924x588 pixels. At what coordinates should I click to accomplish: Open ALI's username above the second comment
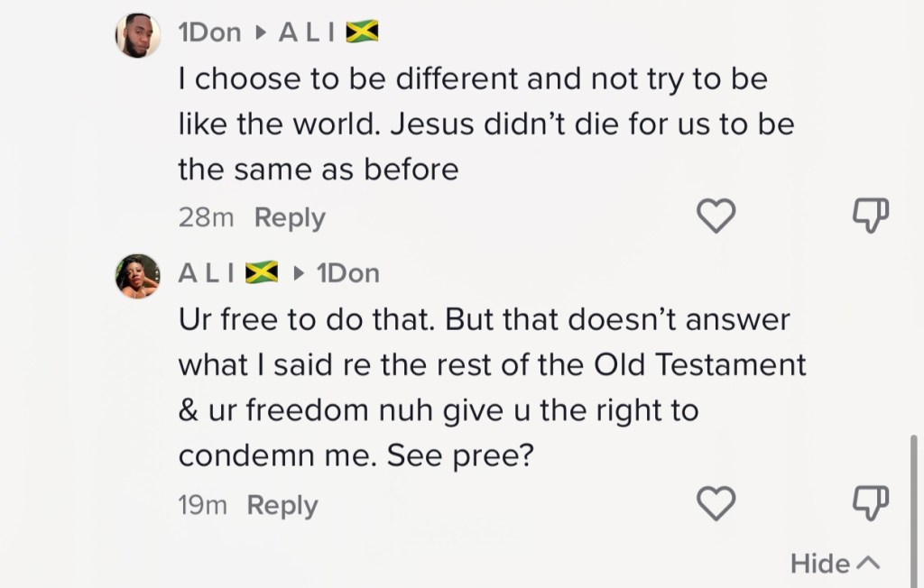point(208,272)
